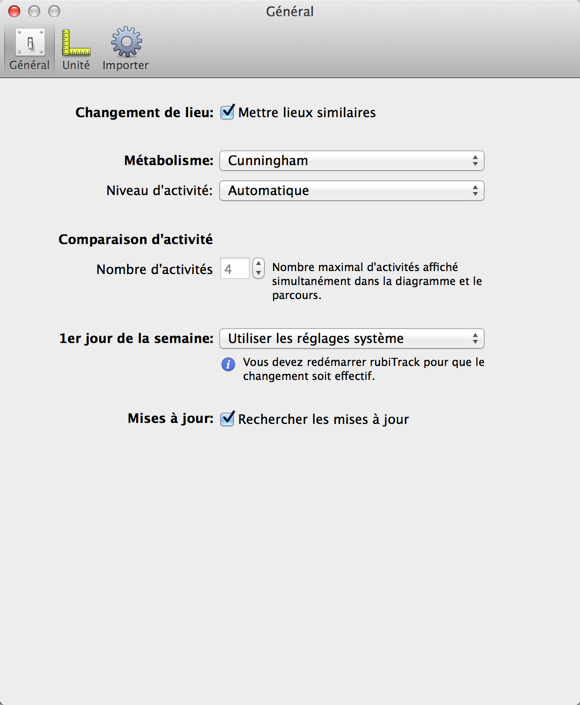The width and height of the screenshot is (580, 705).
Task: Decrease Nombre d'activités with down arrow
Action: [x=259, y=273]
